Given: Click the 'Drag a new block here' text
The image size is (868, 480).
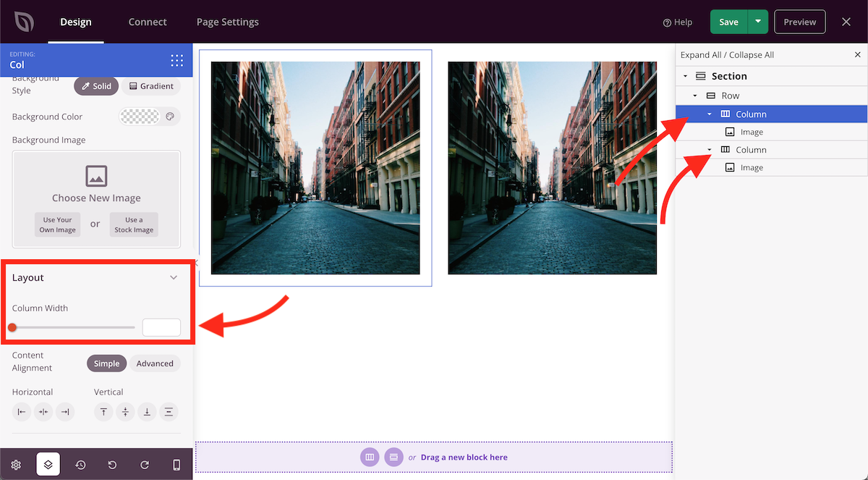Looking at the screenshot, I should tap(464, 458).
